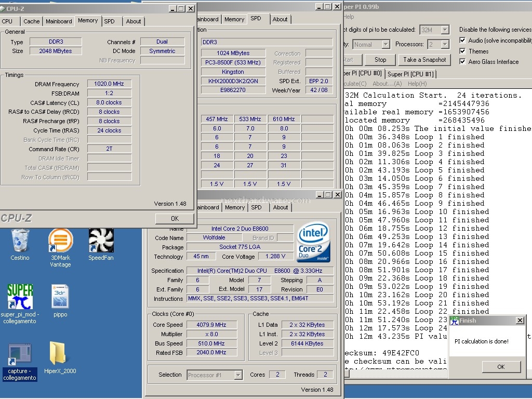Close the Finish dialog
The image size is (532, 399).
(x=520, y=320)
